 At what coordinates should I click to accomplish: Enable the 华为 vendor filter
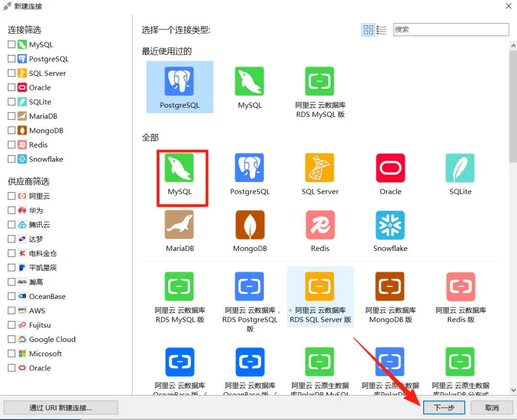[x=11, y=210]
